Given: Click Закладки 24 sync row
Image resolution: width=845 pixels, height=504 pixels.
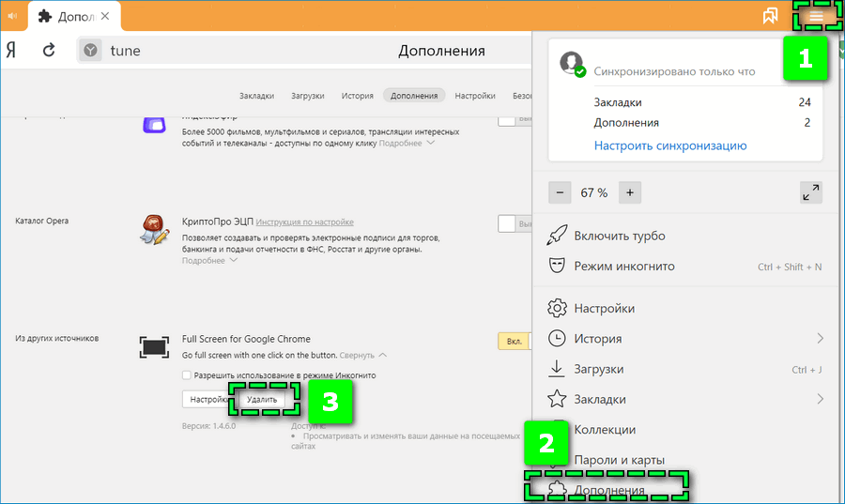Looking at the screenshot, I should [x=702, y=101].
